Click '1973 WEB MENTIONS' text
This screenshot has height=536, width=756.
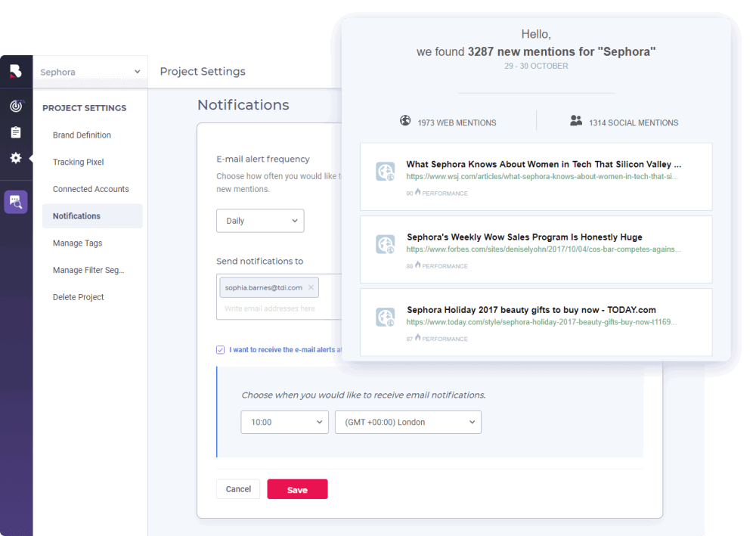click(457, 123)
